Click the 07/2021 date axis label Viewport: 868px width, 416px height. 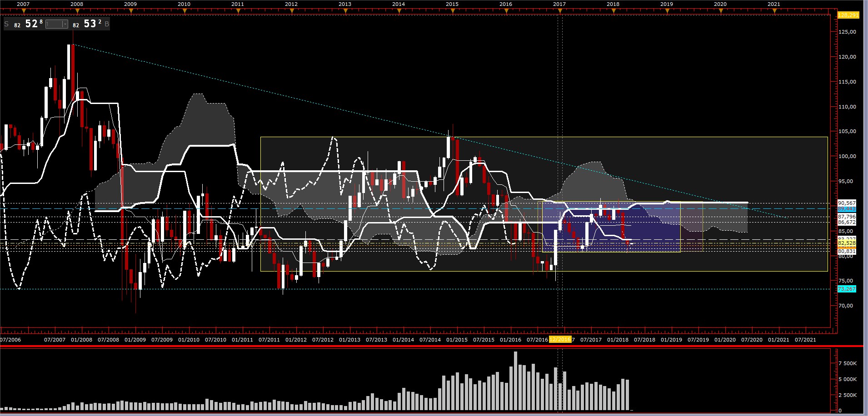tap(805, 340)
